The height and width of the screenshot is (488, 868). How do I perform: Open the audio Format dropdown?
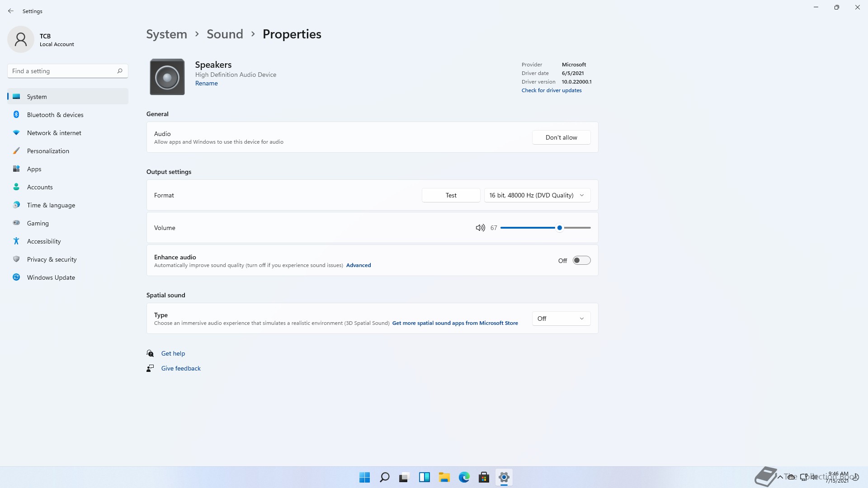pyautogui.click(x=537, y=195)
